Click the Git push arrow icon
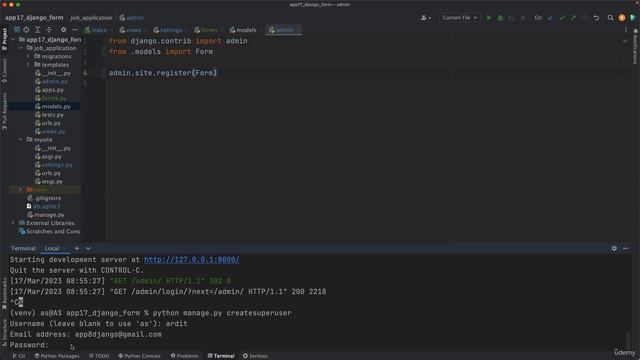 [x=573, y=18]
